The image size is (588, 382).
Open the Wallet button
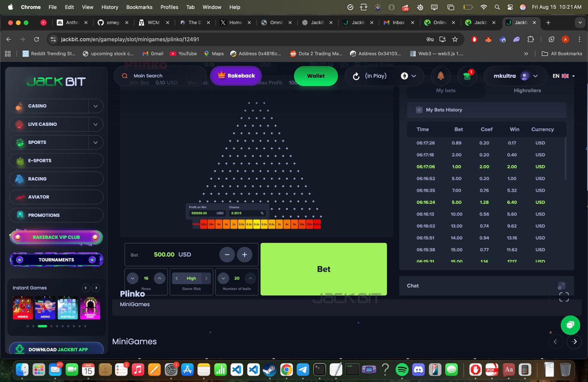click(x=316, y=76)
